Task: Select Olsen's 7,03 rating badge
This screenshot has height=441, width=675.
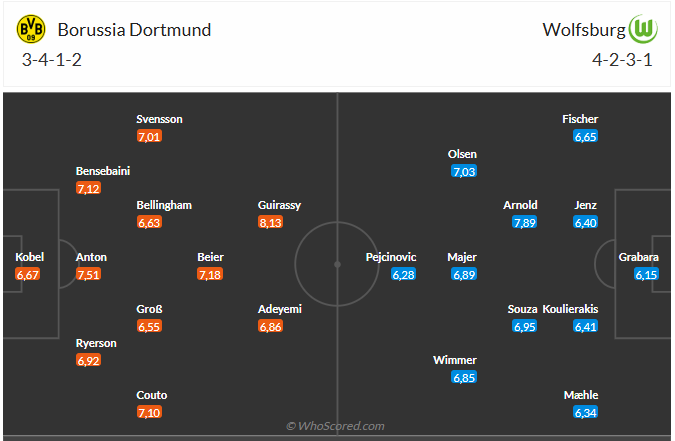Action: pyautogui.click(x=464, y=172)
